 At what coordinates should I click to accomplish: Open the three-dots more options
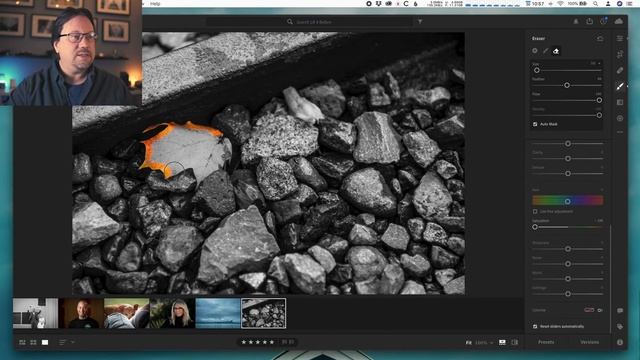click(620, 132)
